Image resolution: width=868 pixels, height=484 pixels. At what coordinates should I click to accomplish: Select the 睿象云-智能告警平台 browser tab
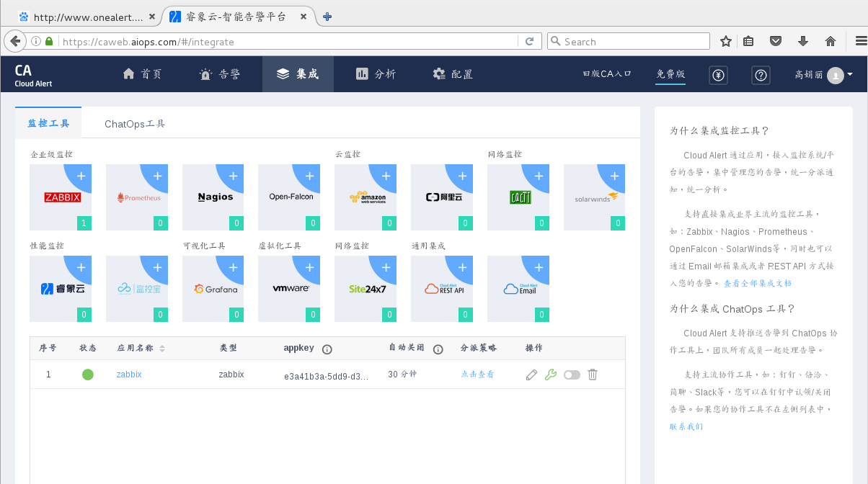(x=238, y=16)
